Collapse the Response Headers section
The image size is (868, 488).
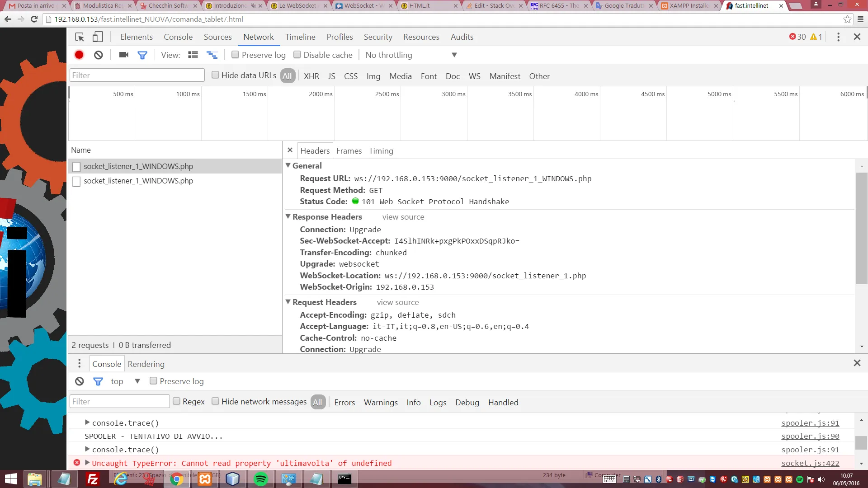288,216
